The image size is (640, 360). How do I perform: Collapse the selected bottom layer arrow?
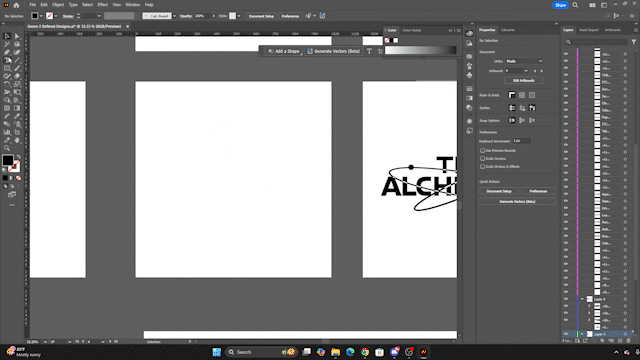coord(582,334)
